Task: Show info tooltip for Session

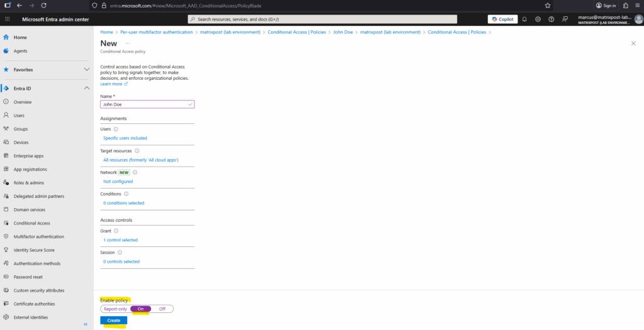Action: 119,253
